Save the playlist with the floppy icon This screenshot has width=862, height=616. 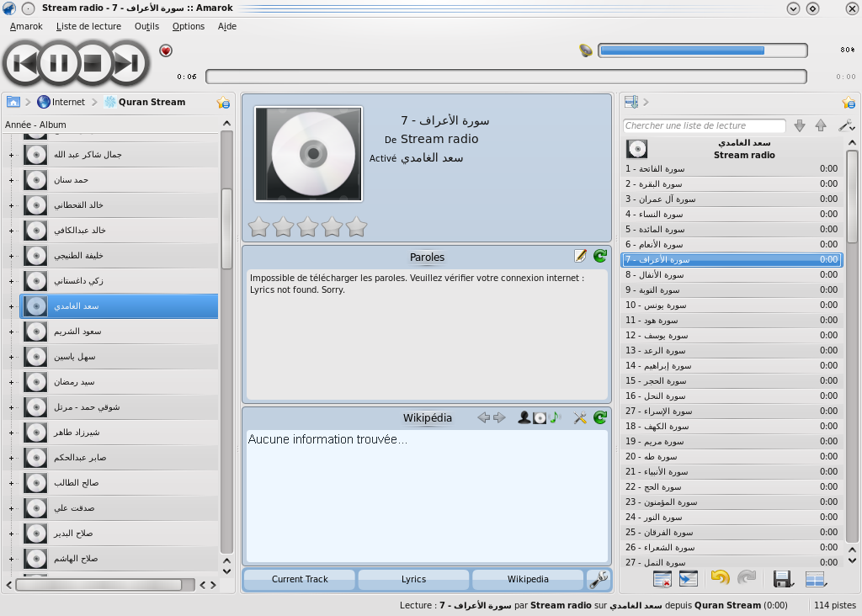[x=782, y=579]
